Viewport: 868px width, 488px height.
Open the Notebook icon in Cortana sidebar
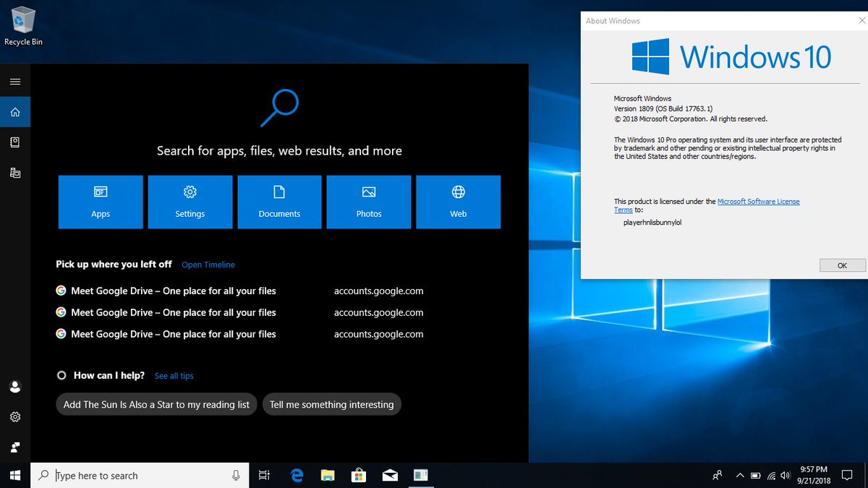[15, 142]
